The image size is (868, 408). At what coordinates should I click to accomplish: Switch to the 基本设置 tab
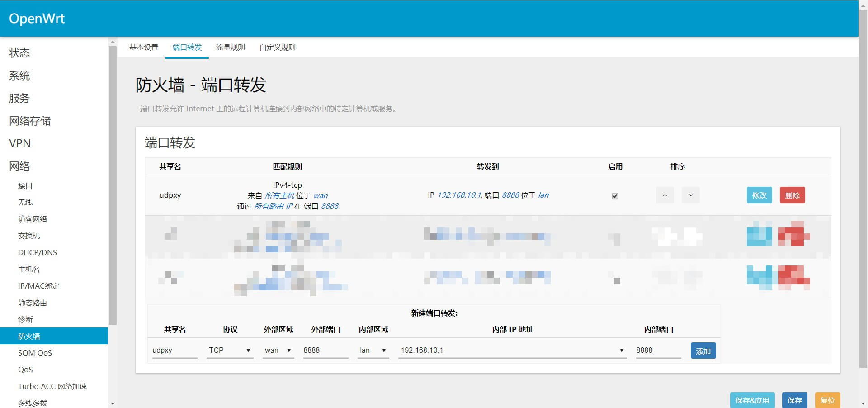tap(144, 47)
